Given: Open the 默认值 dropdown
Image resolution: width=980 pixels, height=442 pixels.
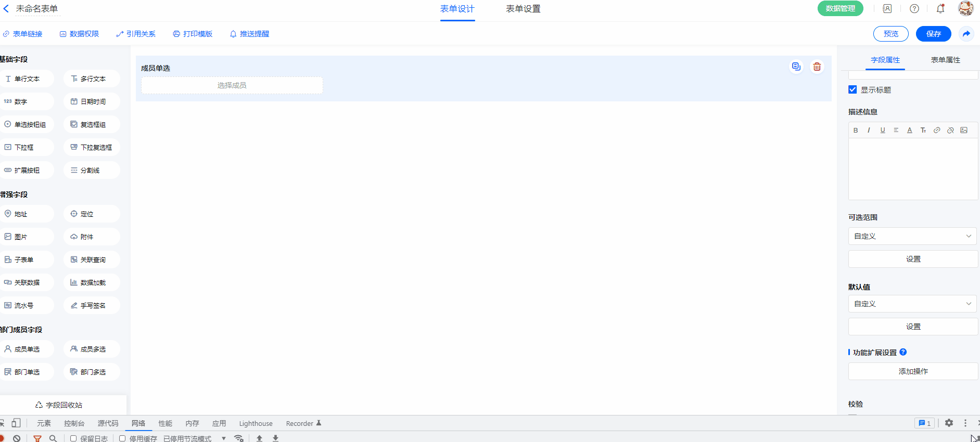Looking at the screenshot, I should [x=912, y=304].
